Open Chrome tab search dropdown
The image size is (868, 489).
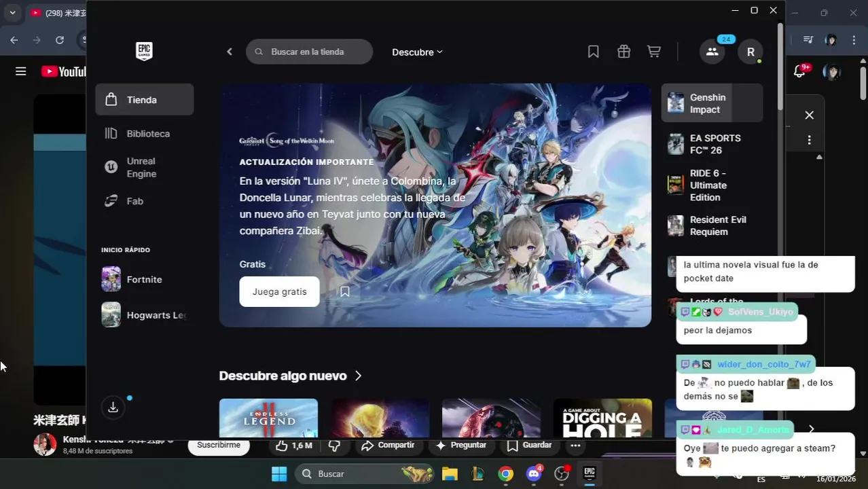point(12,13)
